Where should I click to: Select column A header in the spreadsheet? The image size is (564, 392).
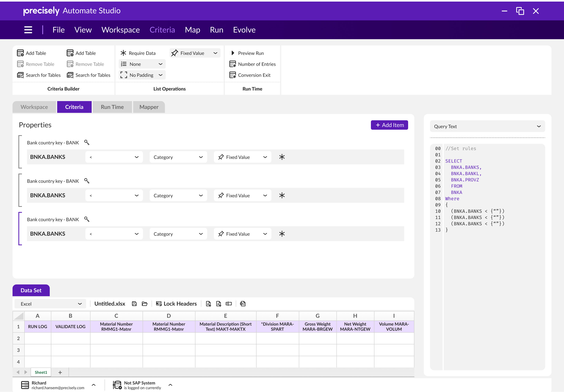(38, 316)
